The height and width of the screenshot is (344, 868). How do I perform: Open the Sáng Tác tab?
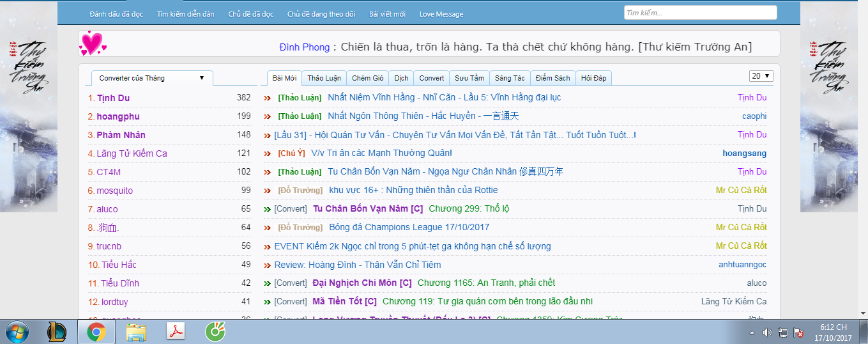click(x=510, y=78)
